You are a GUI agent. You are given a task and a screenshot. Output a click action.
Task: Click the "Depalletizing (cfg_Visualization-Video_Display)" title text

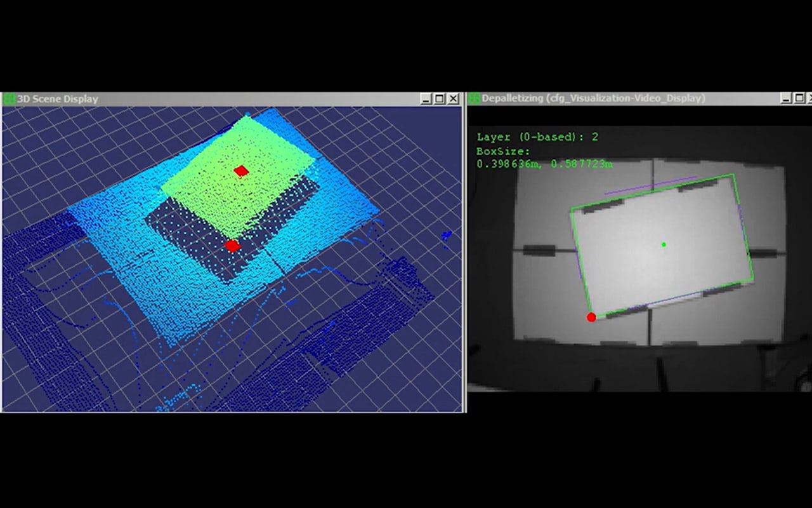(594, 98)
